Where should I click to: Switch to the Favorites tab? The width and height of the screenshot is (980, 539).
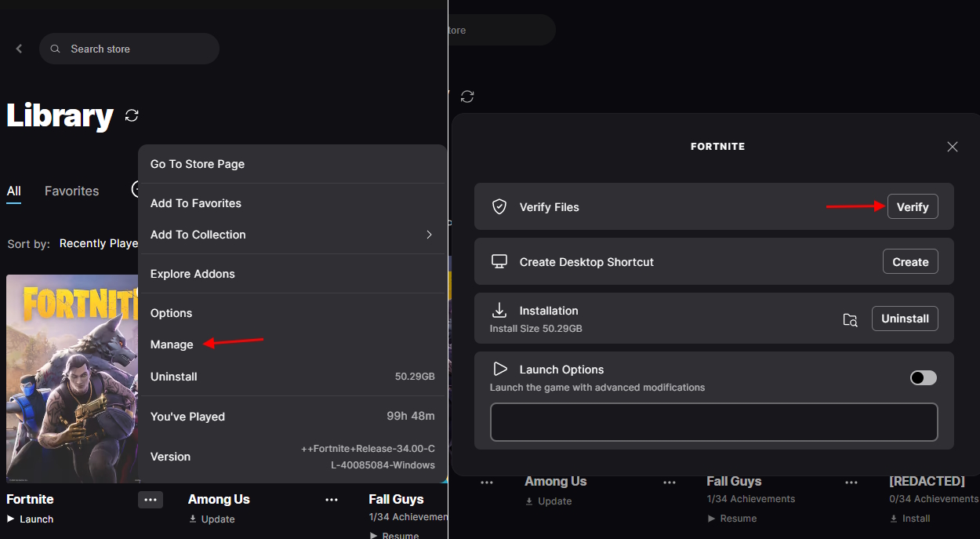click(71, 191)
